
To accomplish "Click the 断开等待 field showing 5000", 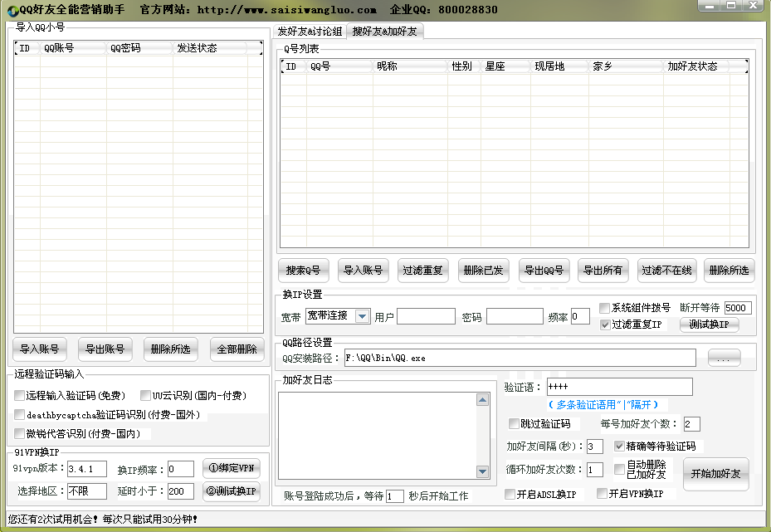I will point(738,308).
